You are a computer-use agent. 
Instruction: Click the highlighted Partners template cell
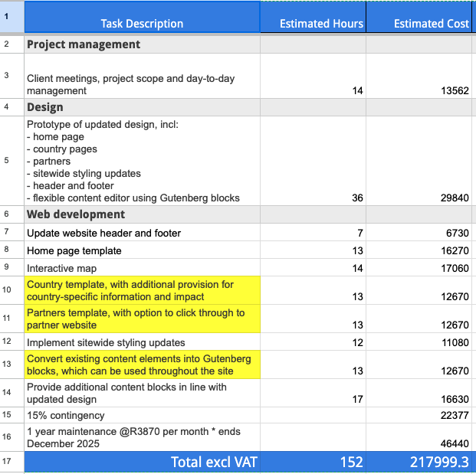pos(143,319)
